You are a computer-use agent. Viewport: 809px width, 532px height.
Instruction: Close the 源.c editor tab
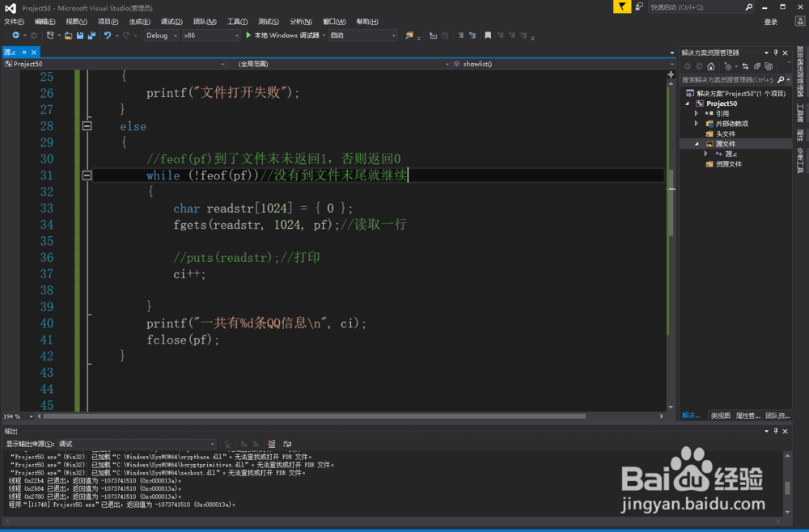pos(34,53)
